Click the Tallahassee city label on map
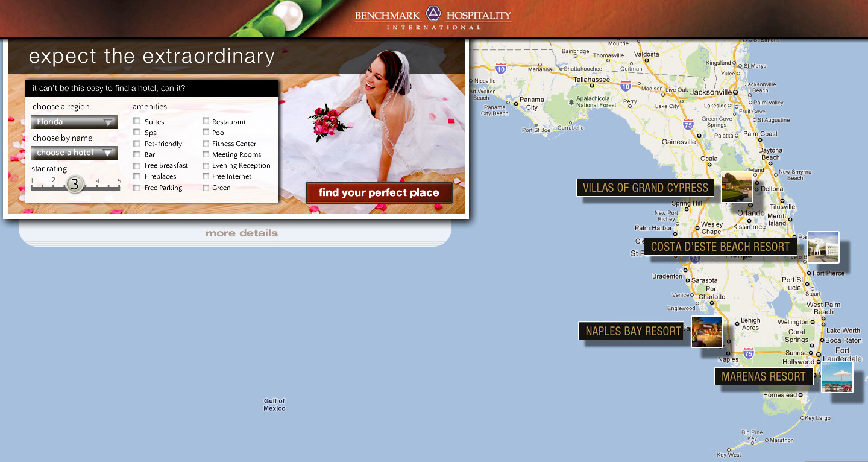This screenshot has height=462, width=868. pyautogui.click(x=591, y=80)
